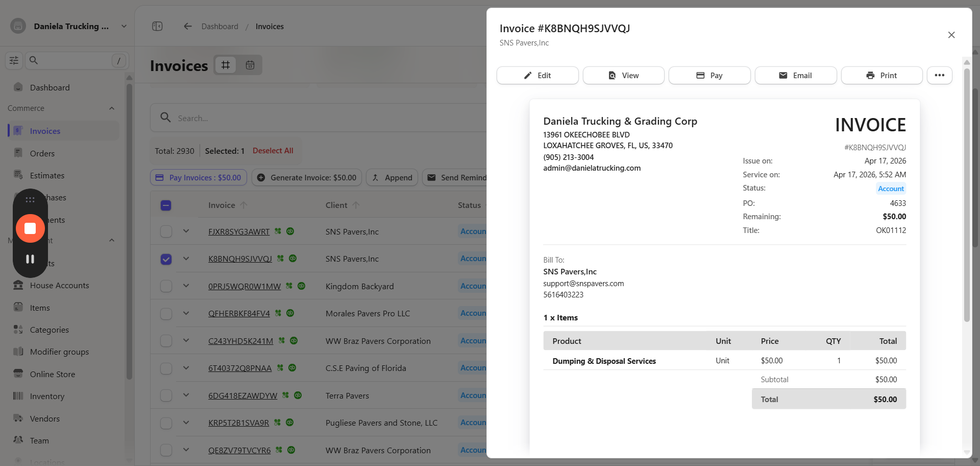Go to Estimates in the sidebar
The height and width of the screenshot is (466, 980).
pos(47,175)
